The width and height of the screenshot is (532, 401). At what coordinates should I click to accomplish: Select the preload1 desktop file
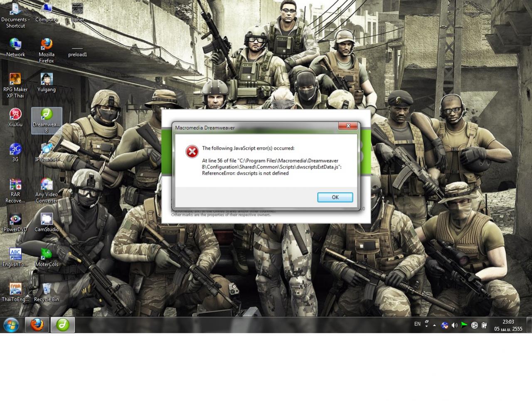78,51
